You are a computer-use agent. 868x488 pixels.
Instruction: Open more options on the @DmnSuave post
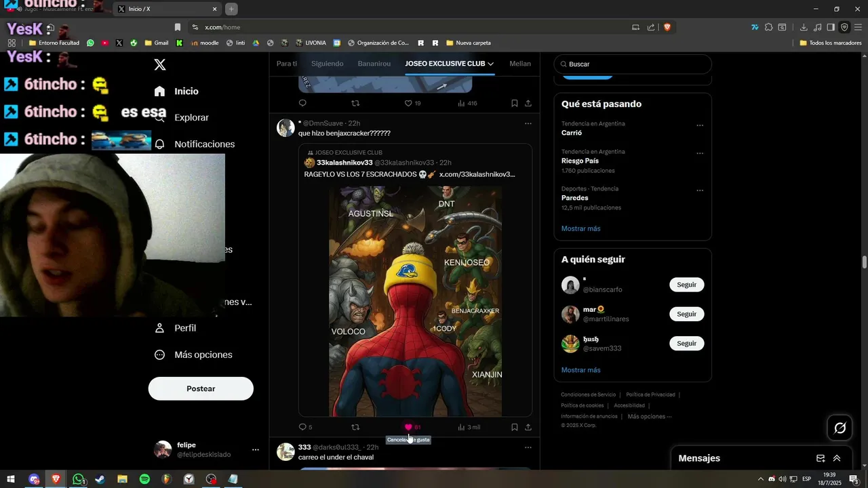tap(528, 123)
